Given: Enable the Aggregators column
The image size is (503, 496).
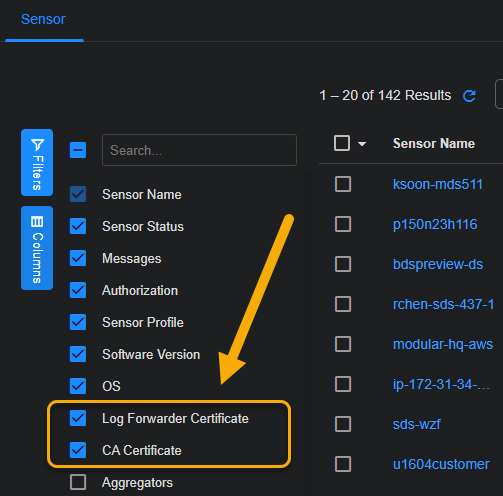Looking at the screenshot, I should [78, 482].
